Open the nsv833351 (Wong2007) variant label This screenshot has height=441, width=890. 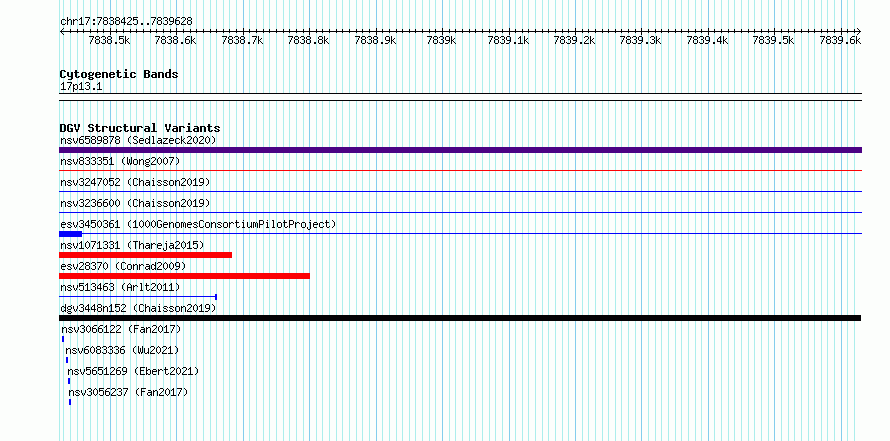tap(120, 162)
